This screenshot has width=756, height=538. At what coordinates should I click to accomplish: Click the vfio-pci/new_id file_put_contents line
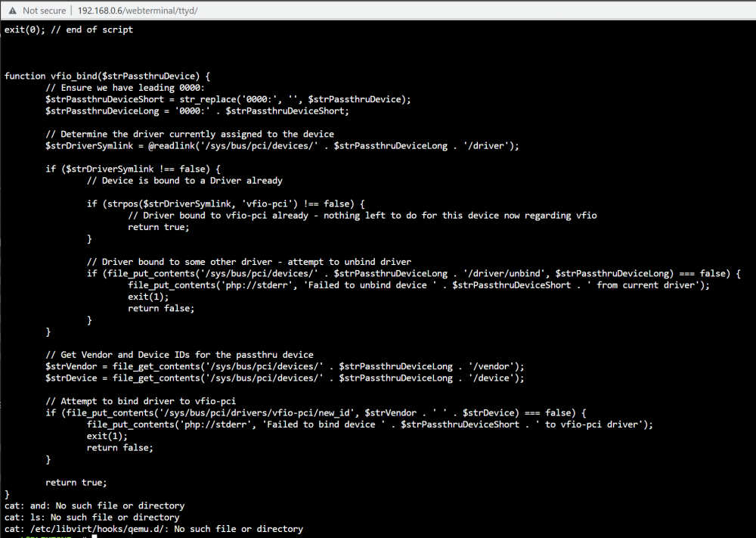(x=316, y=412)
